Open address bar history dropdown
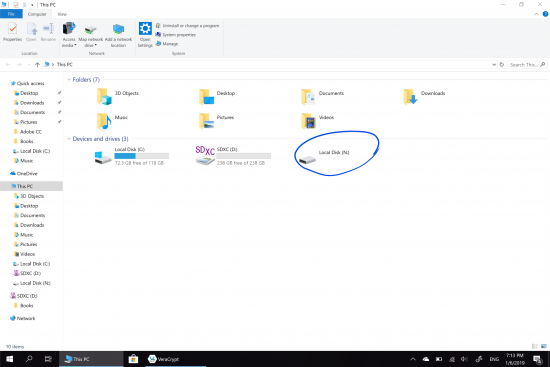550x367 pixels. click(x=494, y=65)
